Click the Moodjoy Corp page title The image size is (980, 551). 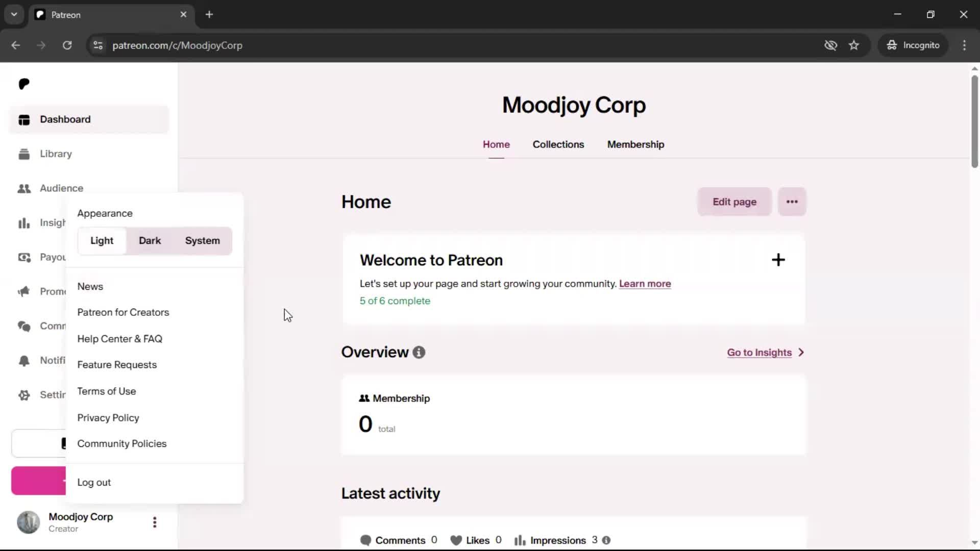point(574,105)
